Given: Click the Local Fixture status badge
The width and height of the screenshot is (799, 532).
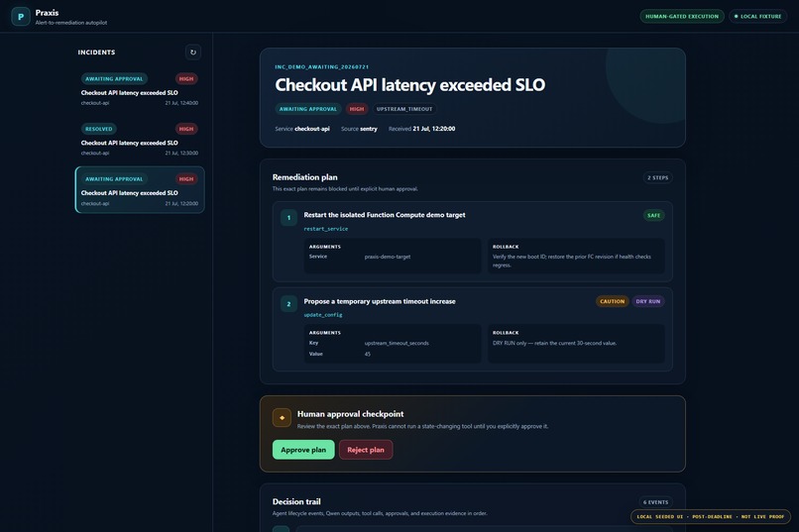Looking at the screenshot, I should coord(757,16).
